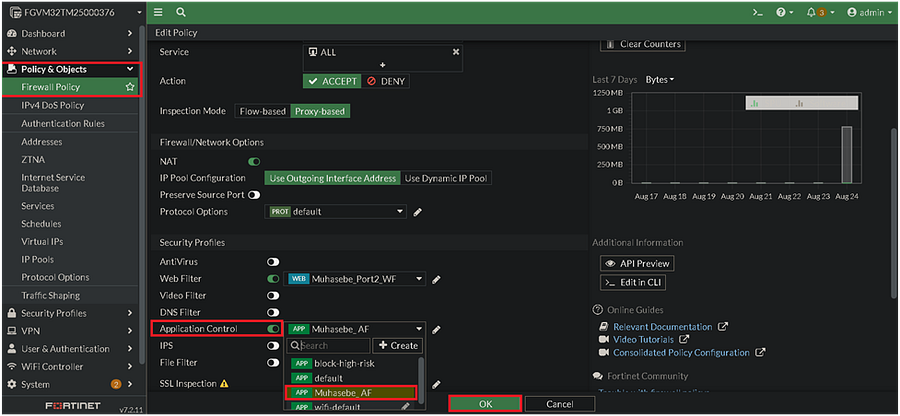Open the Web Filter Muhasebe_Port2_WF dropdown
The height and width of the screenshot is (416, 900).
point(356,279)
